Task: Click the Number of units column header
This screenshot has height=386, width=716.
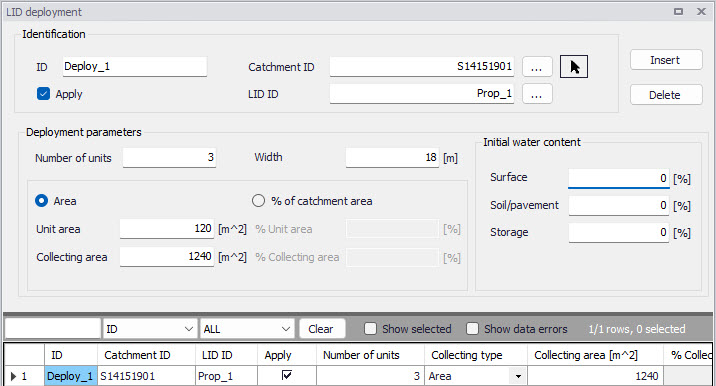Action: 370,355
